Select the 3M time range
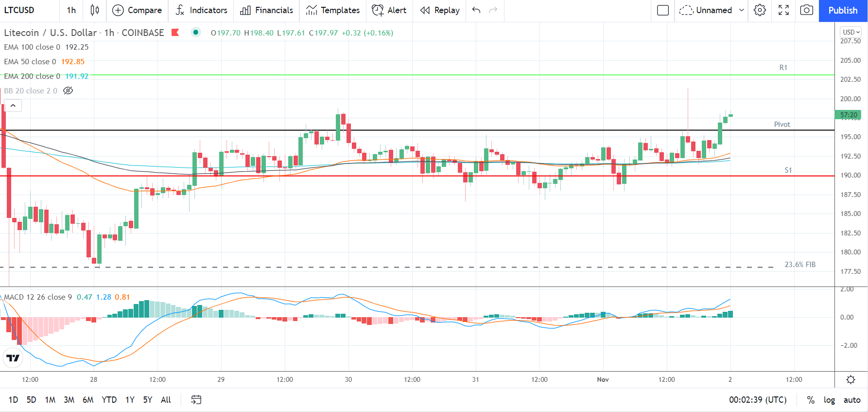 coord(69,400)
